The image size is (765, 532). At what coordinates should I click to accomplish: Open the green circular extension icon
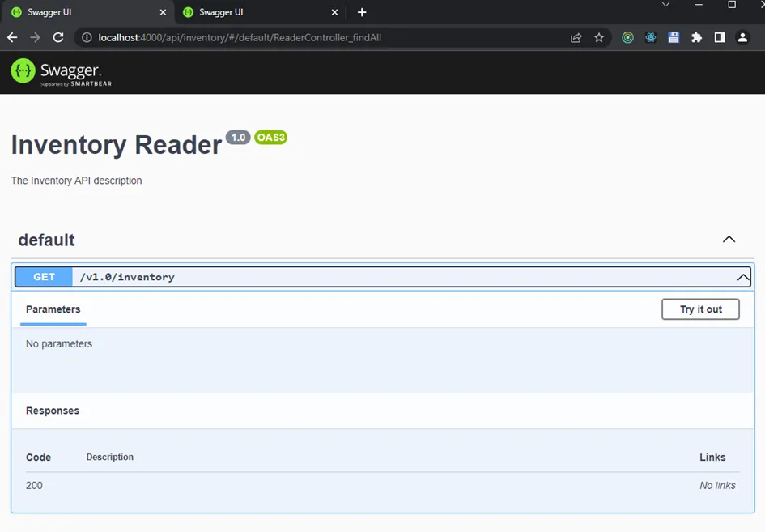[628, 37]
